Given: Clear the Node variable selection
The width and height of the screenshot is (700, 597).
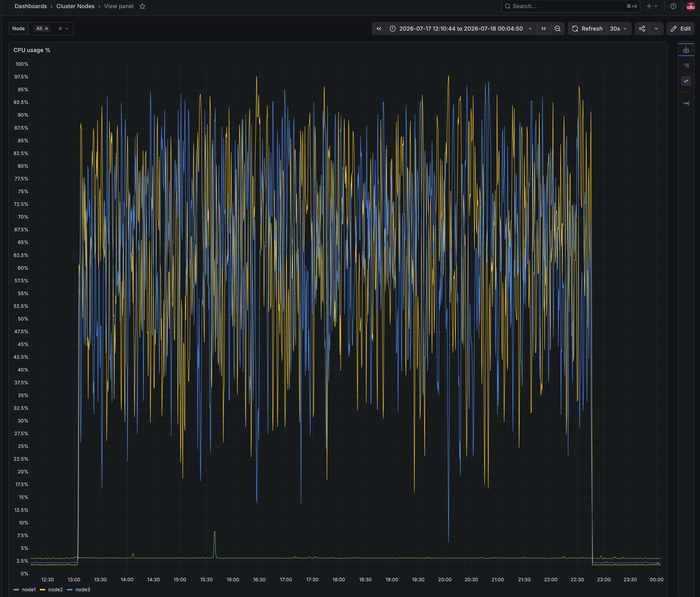Looking at the screenshot, I should coord(60,29).
